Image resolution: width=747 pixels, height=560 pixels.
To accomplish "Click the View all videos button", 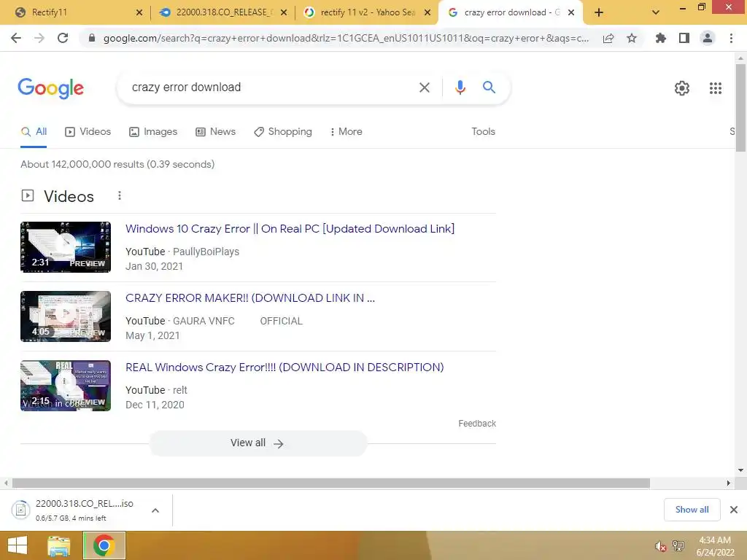I will point(258,443).
